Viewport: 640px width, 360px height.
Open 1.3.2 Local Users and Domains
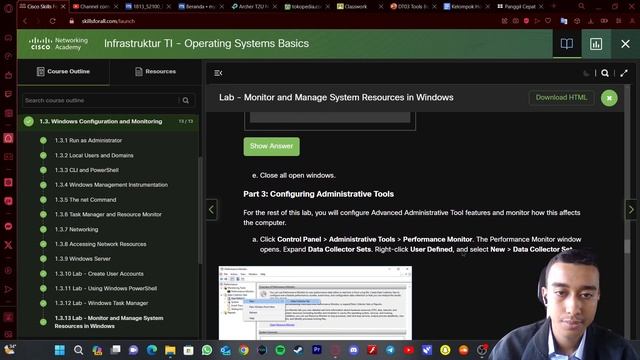pos(94,156)
